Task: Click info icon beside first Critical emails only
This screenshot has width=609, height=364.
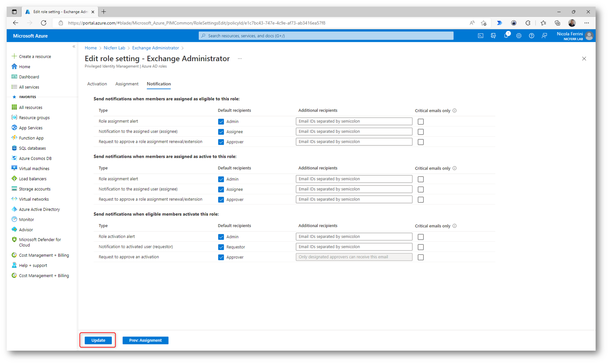Action: [x=454, y=110]
